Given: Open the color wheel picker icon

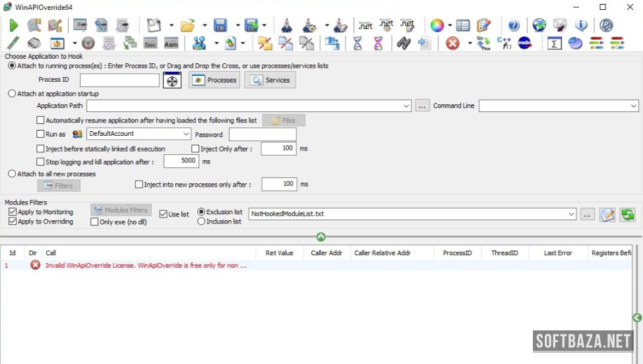Looking at the screenshot, I should (x=437, y=26).
